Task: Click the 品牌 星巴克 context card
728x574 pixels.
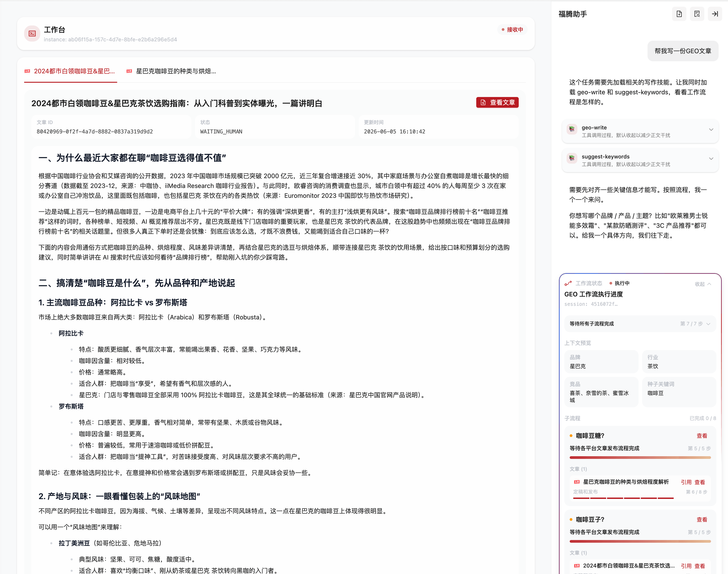Action: [x=601, y=362]
